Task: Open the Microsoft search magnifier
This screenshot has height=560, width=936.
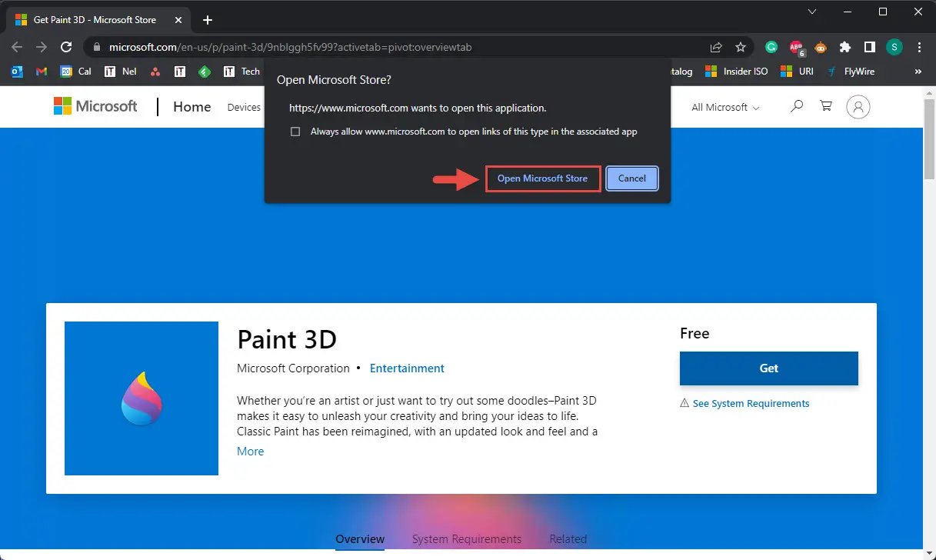Action: pos(797,106)
